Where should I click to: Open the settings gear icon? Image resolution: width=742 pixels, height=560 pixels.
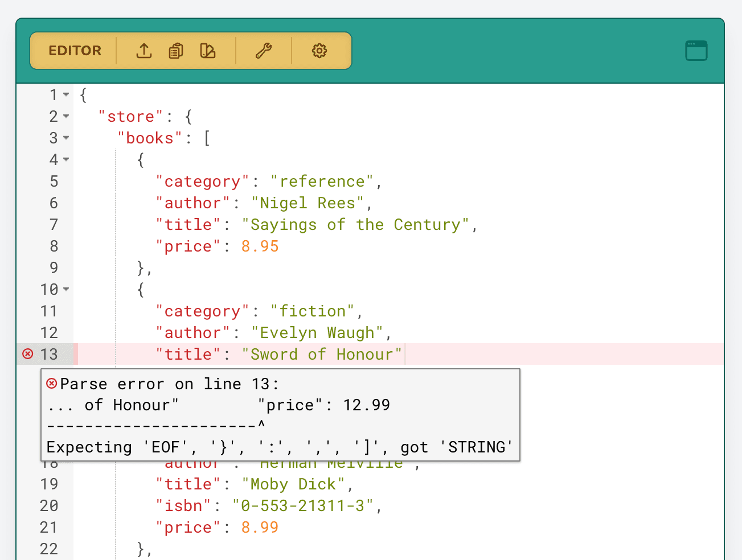coord(319,51)
